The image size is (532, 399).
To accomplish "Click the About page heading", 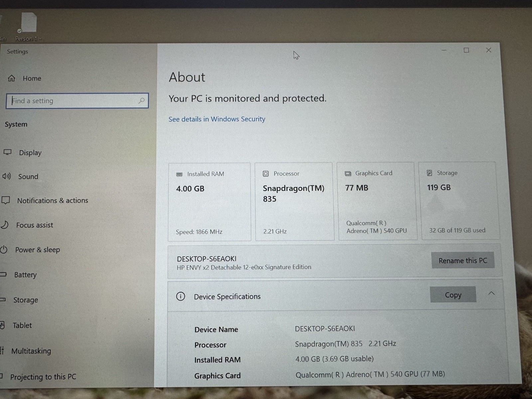I will click(x=187, y=77).
